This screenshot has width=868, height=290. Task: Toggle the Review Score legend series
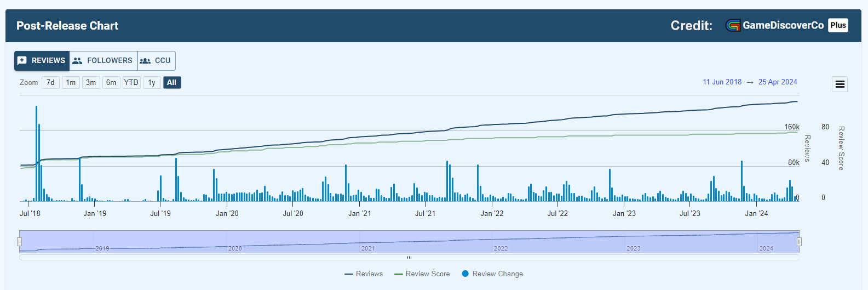[x=422, y=274]
